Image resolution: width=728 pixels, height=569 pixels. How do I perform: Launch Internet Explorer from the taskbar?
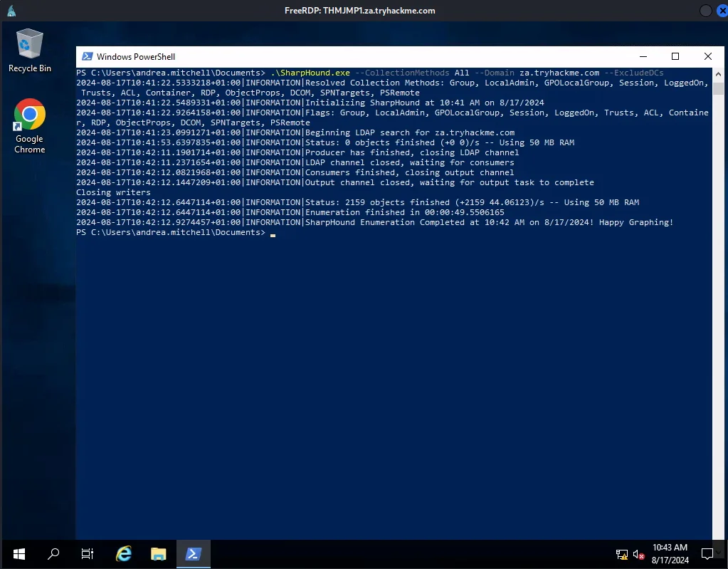[x=124, y=553]
